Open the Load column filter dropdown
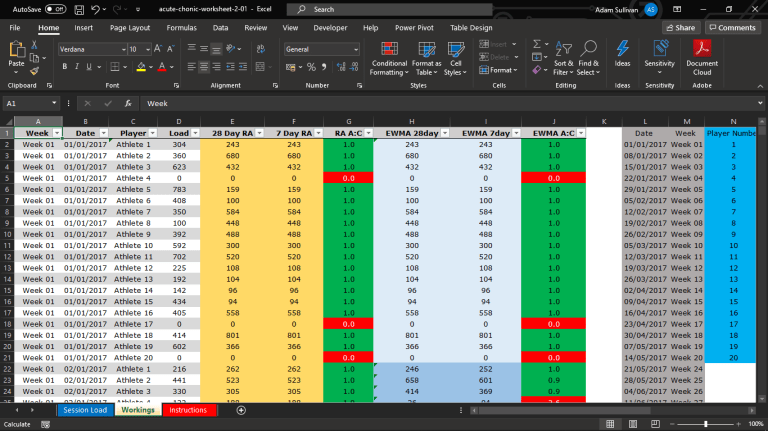Screen dimensions: 768x431 coord(195,133)
